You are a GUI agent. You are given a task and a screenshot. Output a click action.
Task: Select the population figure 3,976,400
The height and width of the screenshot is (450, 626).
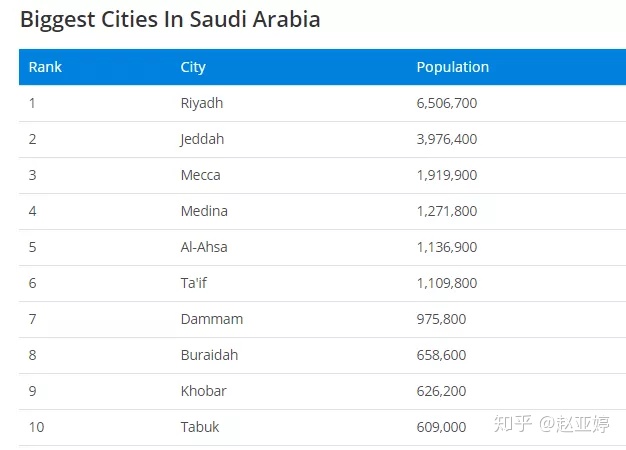pos(446,139)
